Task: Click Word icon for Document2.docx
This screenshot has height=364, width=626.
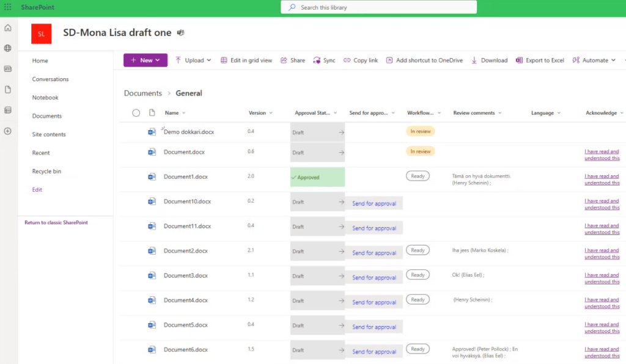Action: 152,251
